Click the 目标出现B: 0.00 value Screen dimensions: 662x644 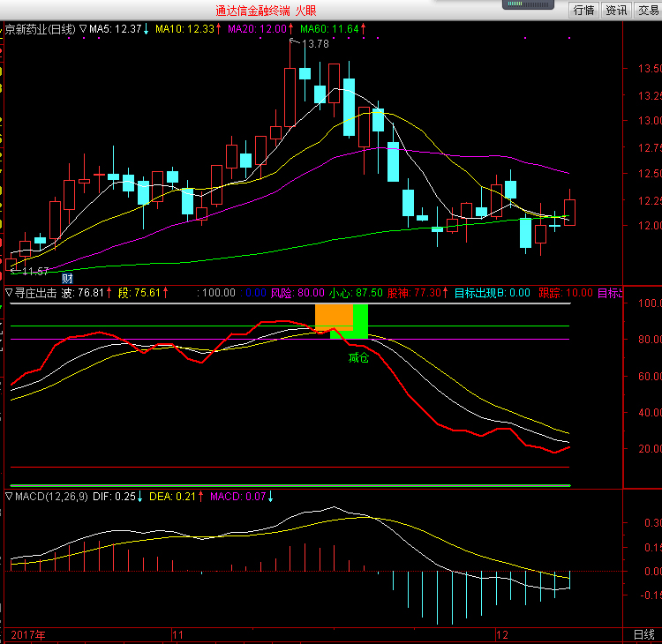(x=493, y=293)
